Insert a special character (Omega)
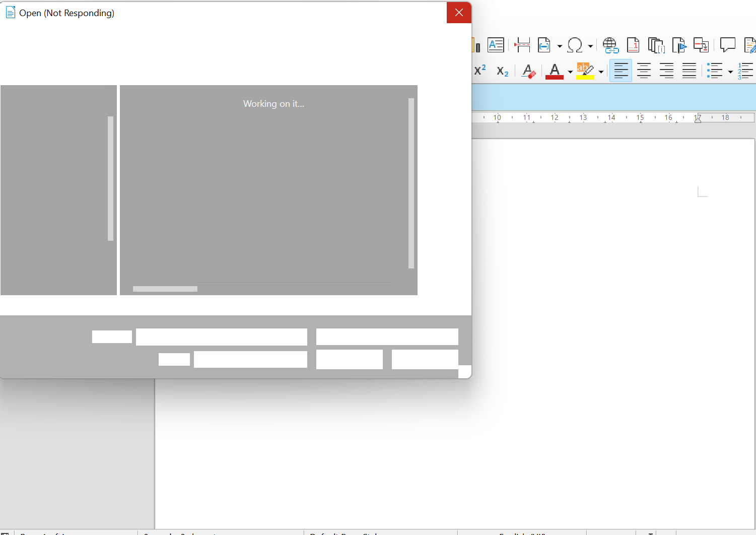Image resolution: width=756 pixels, height=535 pixels. click(x=575, y=45)
